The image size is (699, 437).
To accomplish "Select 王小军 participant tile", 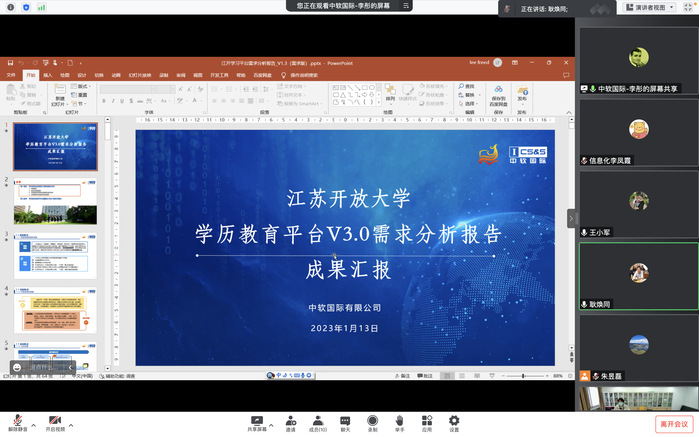I will pyautogui.click(x=639, y=205).
